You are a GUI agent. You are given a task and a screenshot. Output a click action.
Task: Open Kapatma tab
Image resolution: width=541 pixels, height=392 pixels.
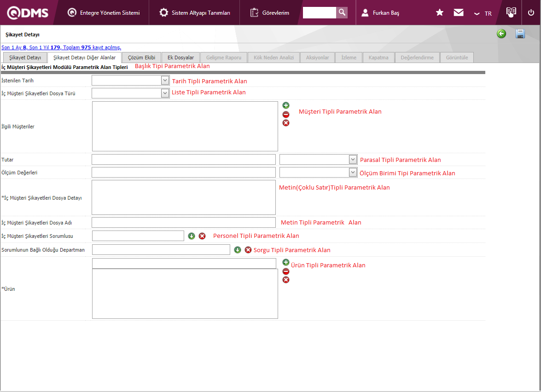pyautogui.click(x=378, y=58)
